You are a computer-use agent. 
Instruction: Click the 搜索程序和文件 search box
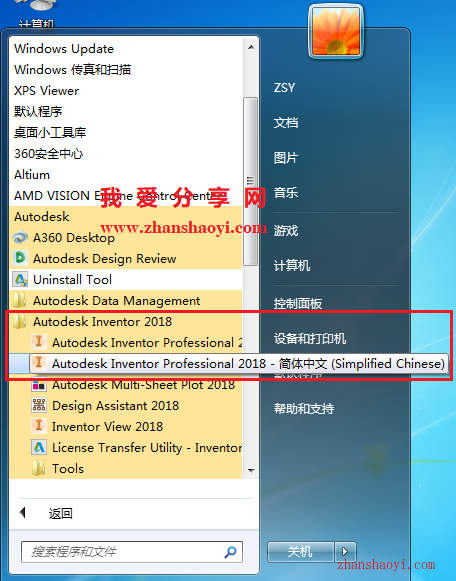point(132,552)
